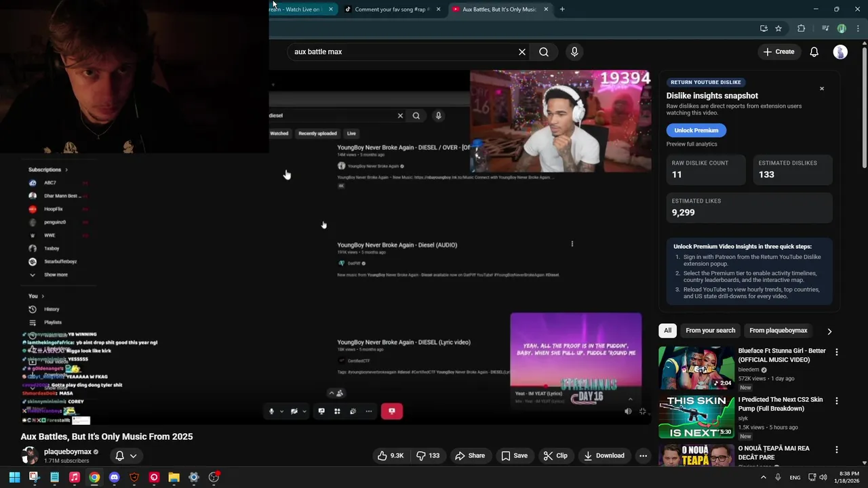Open YouTube notifications bell

814,52
